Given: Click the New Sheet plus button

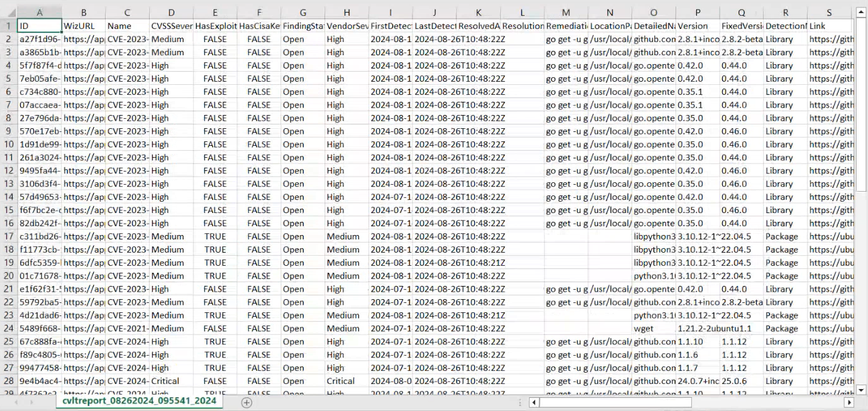Looking at the screenshot, I should coord(247,402).
